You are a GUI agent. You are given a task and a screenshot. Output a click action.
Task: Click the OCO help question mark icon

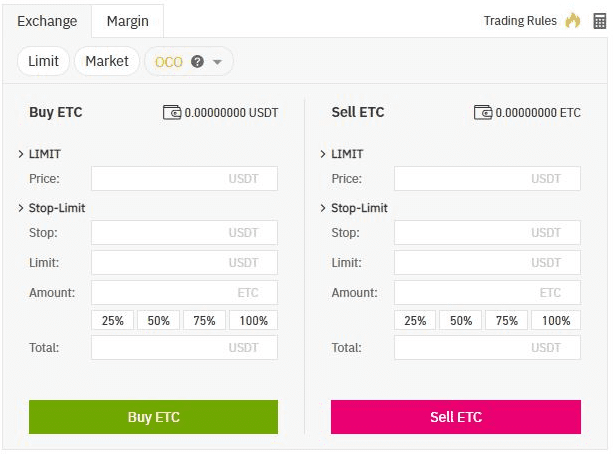197,61
